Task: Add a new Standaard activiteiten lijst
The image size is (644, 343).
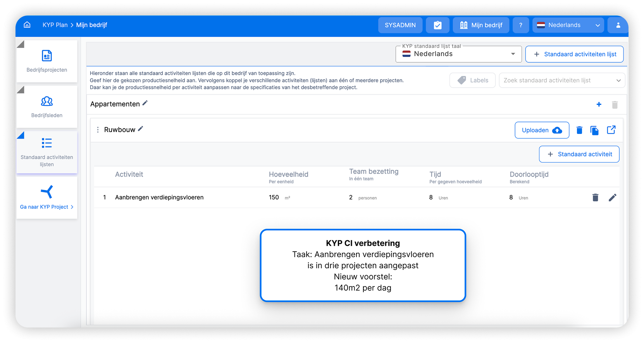Action: point(574,54)
